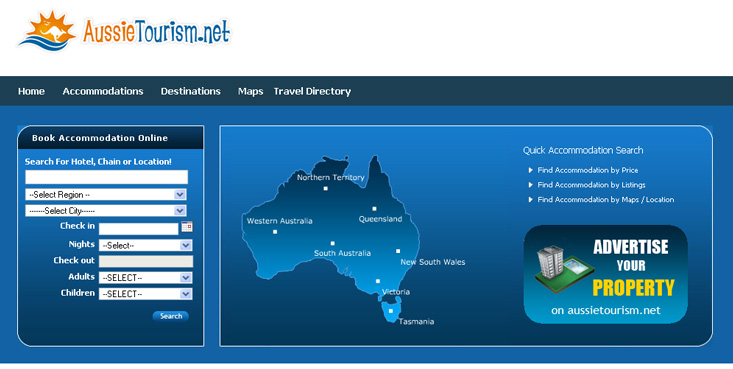Go to the Accommodations menu item
Image resolution: width=733 pixels, height=369 pixels.
[x=103, y=91]
